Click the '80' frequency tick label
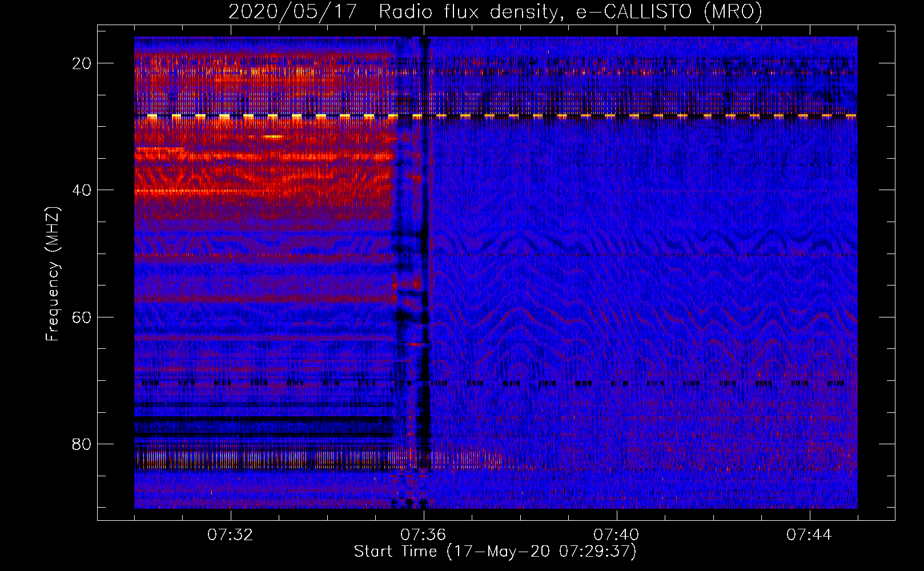 click(x=82, y=444)
